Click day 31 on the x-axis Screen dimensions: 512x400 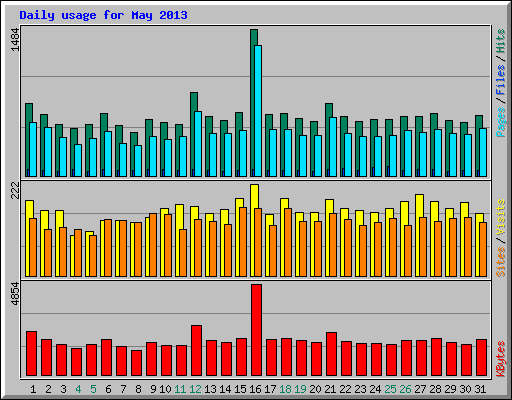coord(480,389)
